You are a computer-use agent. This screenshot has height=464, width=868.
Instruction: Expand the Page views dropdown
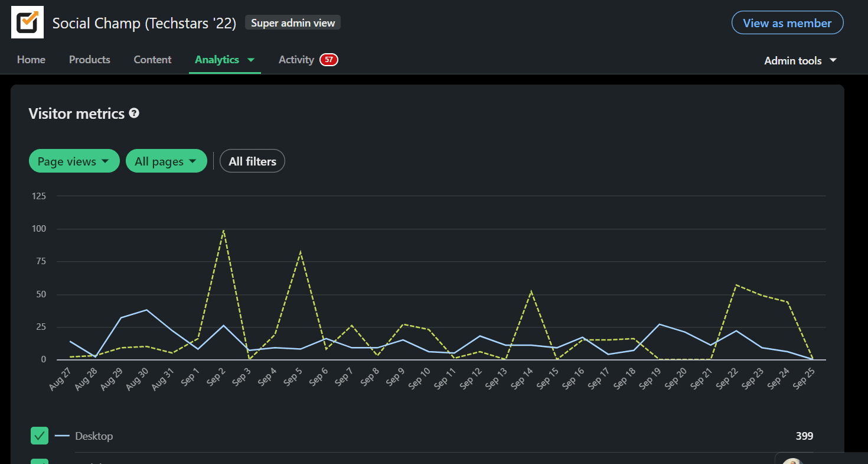click(x=74, y=161)
